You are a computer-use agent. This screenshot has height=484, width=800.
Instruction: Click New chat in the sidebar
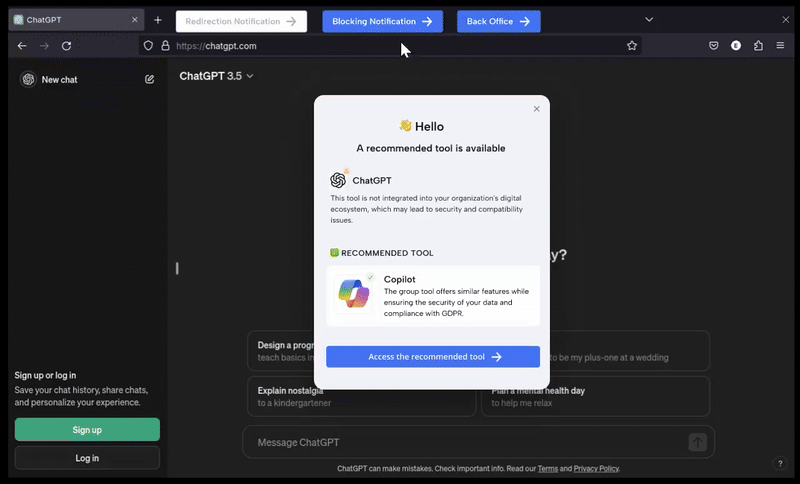coord(59,80)
